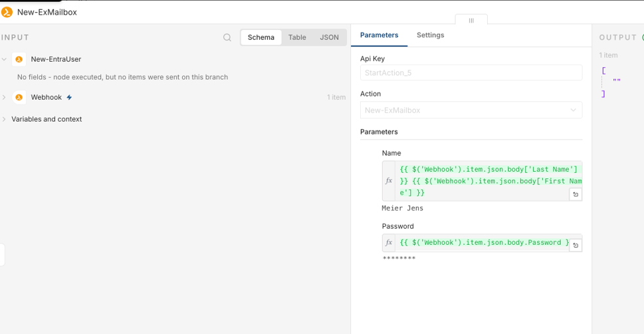This screenshot has width=644, height=334.
Task: Click the Password field label
Action: pyautogui.click(x=397, y=226)
